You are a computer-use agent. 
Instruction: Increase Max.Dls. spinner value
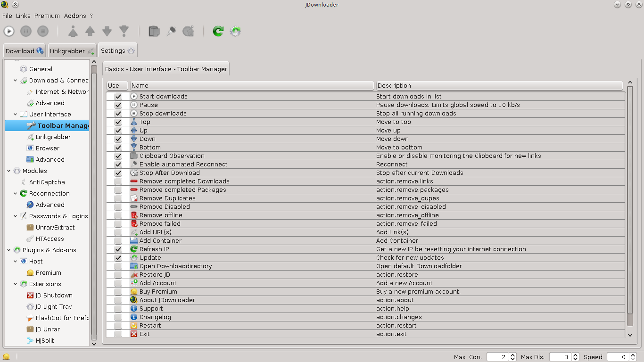(576, 355)
